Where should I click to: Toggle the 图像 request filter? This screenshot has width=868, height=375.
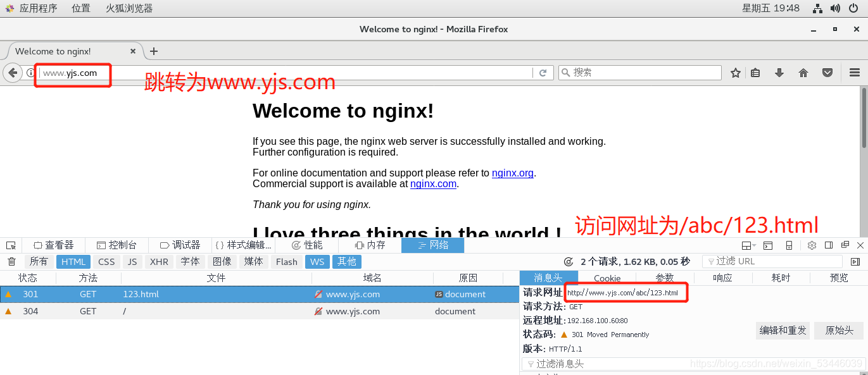pyautogui.click(x=222, y=262)
